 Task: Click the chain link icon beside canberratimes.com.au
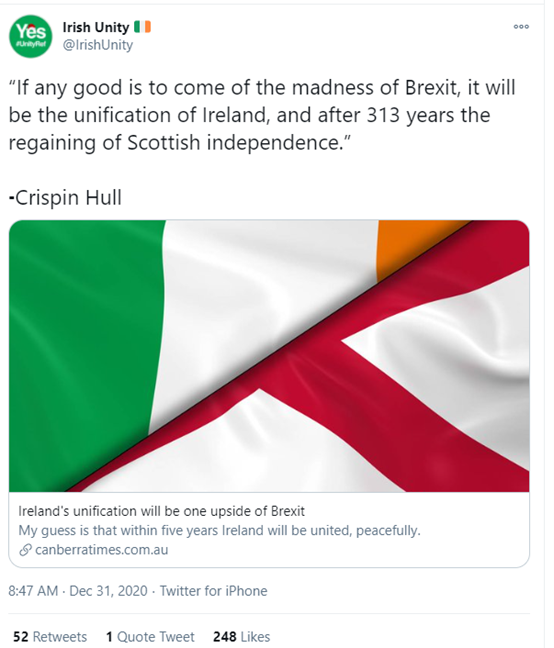point(25,550)
